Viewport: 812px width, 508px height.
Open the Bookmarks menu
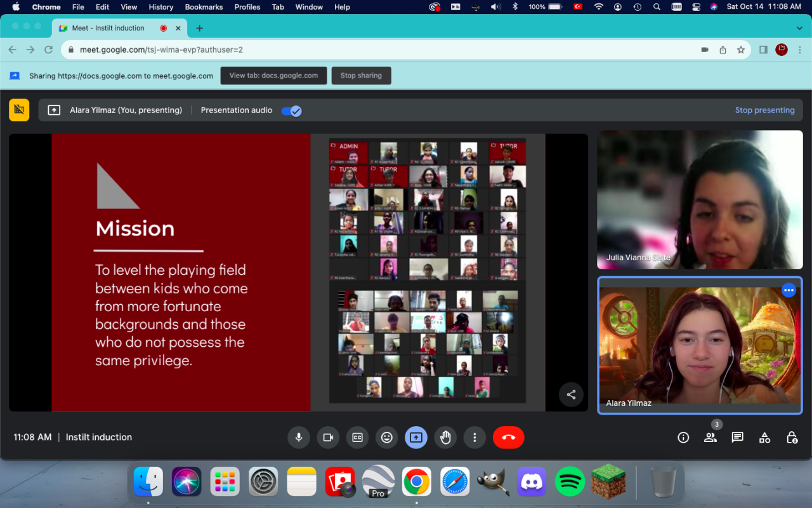click(204, 7)
